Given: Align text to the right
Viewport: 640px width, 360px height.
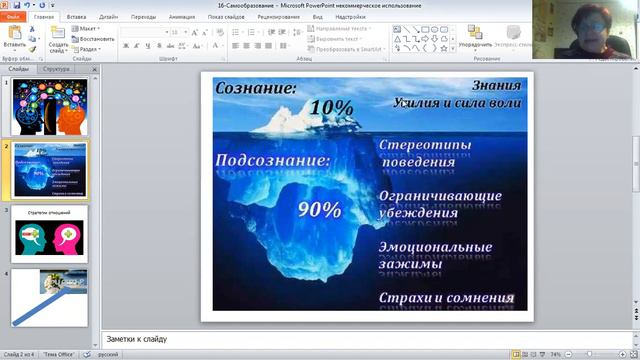Looking at the screenshot, I should point(257,46).
